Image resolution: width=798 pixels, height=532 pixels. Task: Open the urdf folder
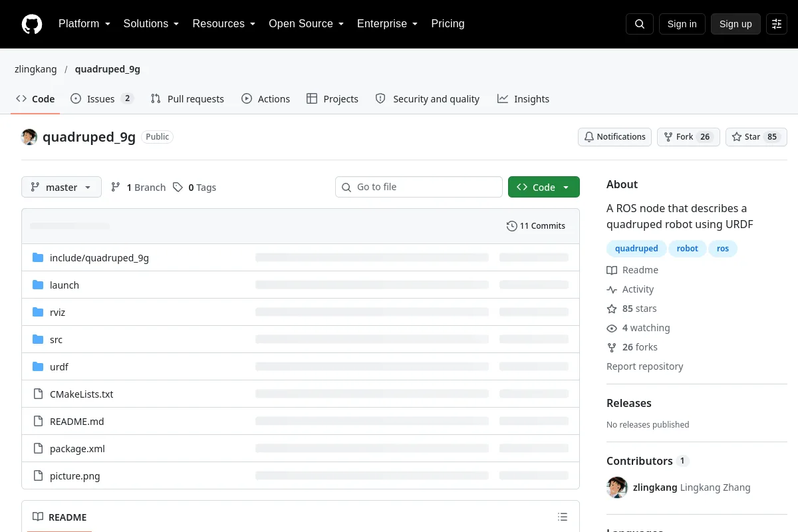59,367
